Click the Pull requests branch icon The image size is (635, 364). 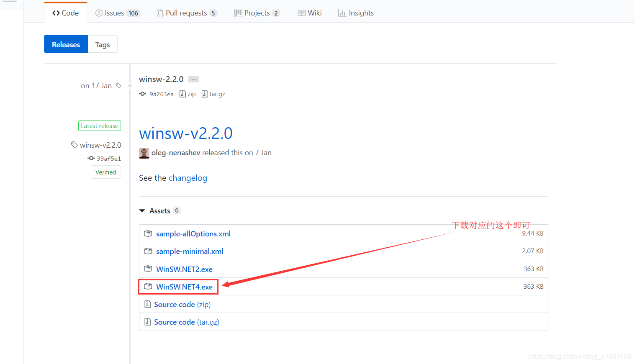click(x=160, y=13)
